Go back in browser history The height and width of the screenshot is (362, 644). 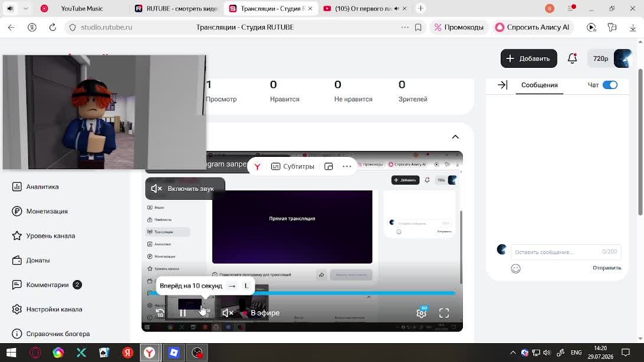click(x=12, y=28)
